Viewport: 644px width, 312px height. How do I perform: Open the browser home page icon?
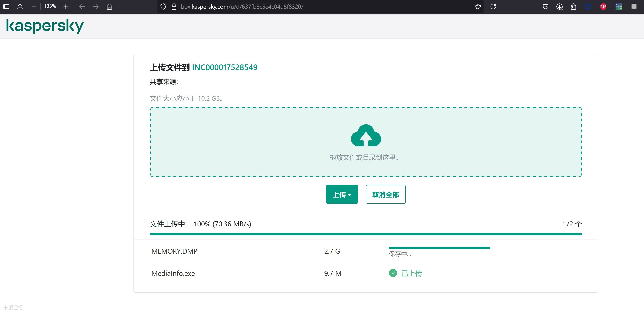click(x=109, y=7)
